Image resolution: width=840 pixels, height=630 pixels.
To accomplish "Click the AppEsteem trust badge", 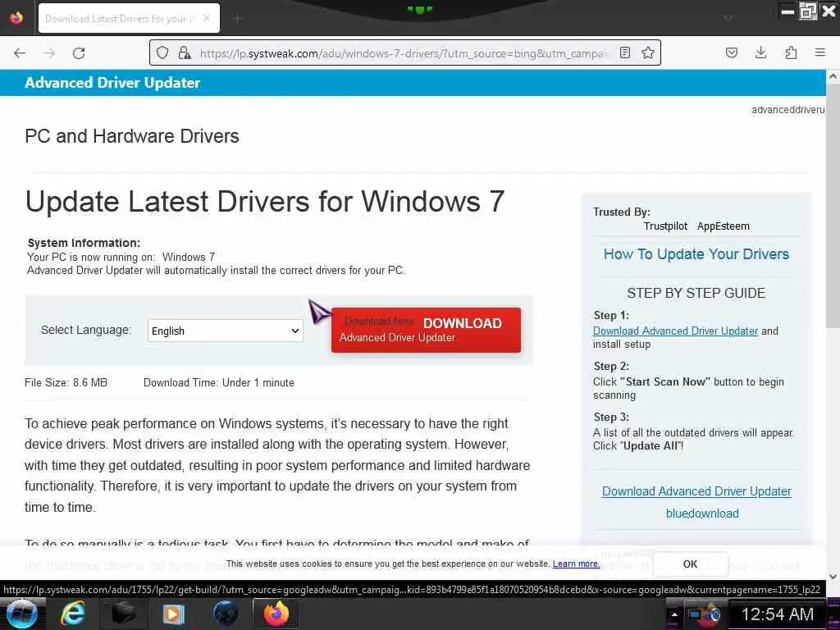I will pyautogui.click(x=723, y=226).
